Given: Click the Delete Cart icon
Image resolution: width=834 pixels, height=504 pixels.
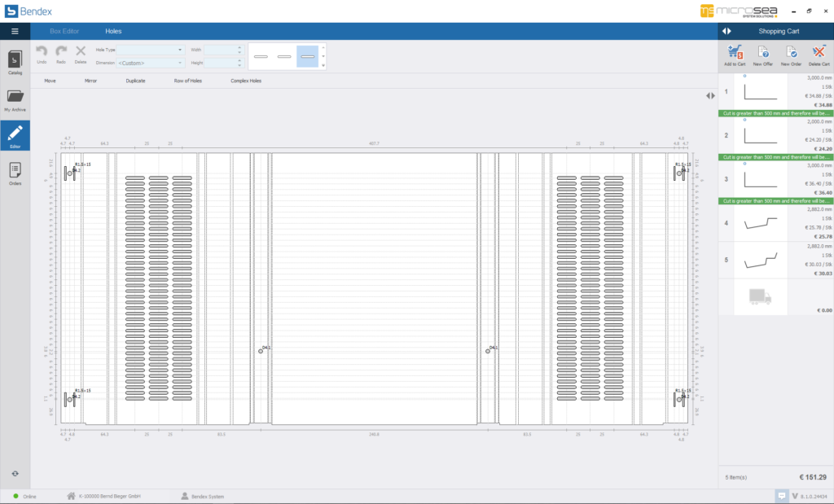Looking at the screenshot, I should tap(819, 54).
